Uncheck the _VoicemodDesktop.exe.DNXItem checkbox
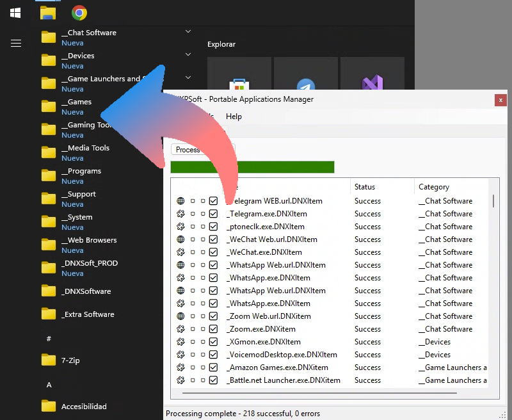Screen dimensions: 512x420 (x=213, y=354)
